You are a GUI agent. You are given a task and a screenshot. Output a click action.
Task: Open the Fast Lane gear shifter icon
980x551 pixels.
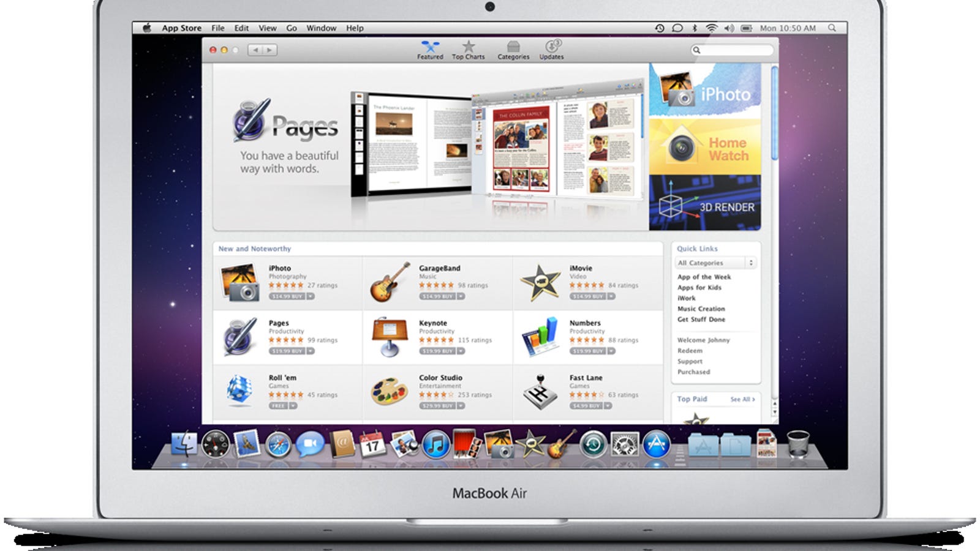point(540,391)
